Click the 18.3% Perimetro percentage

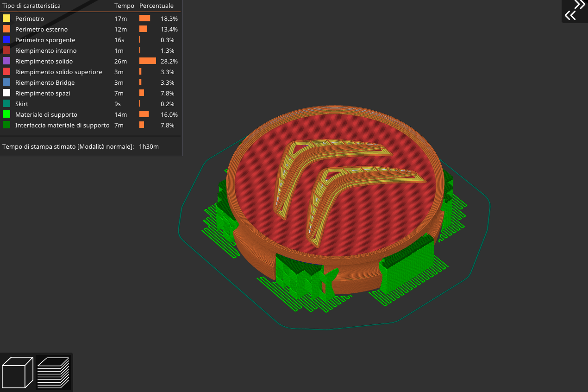tap(169, 19)
